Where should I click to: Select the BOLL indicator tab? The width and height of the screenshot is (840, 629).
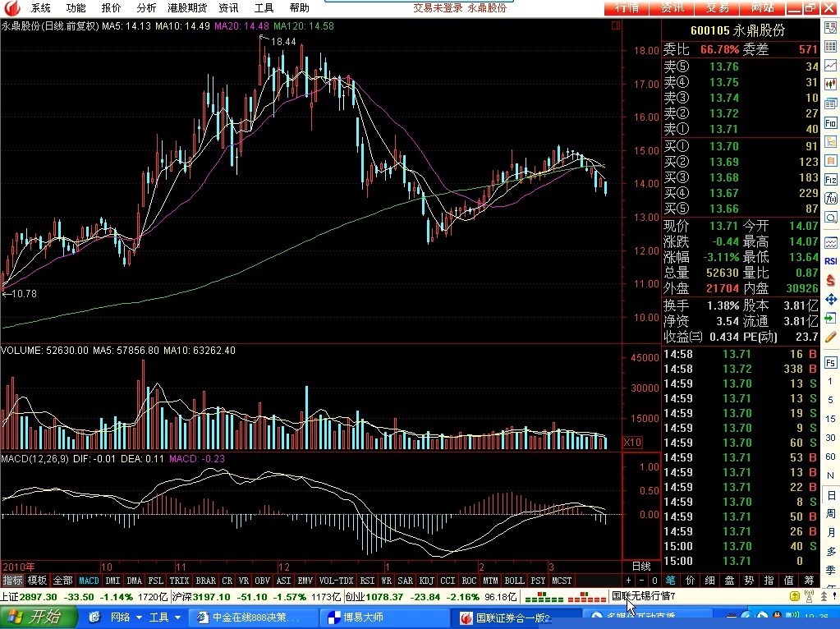(514, 581)
